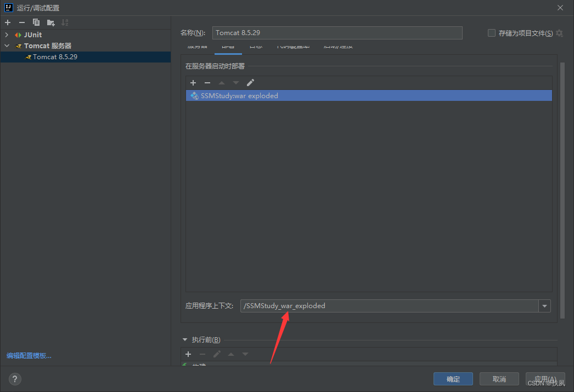
Task: Sort configurations alphabetically
Action: pyautogui.click(x=65, y=22)
